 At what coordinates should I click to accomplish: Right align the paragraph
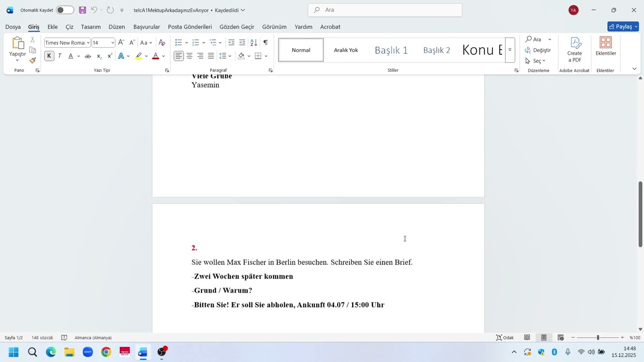(200, 56)
